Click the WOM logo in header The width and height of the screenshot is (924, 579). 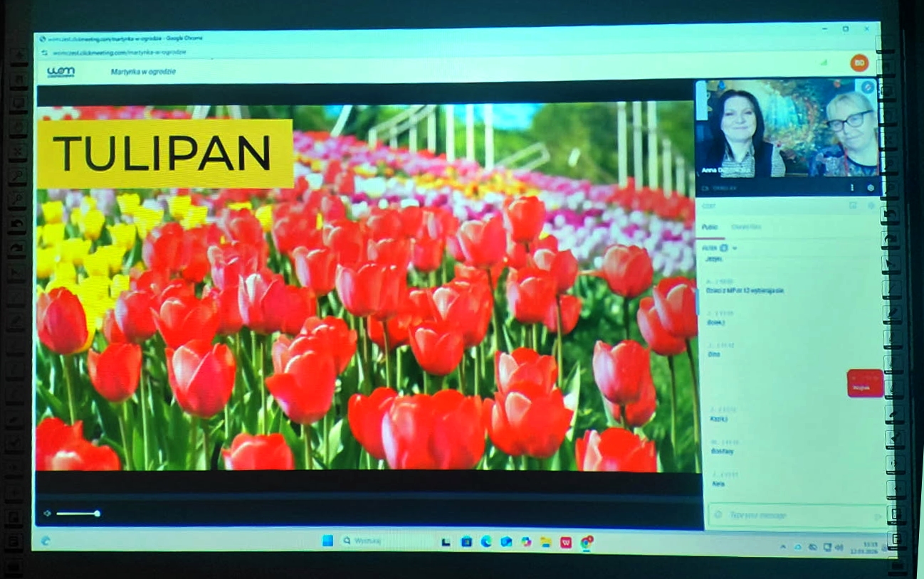[x=61, y=71]
